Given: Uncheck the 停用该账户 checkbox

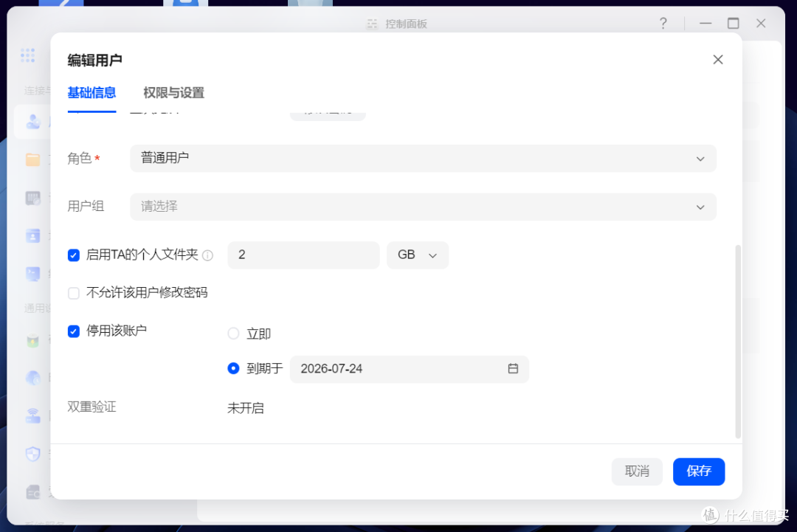Looking at the screenshot, I should 74,331.
